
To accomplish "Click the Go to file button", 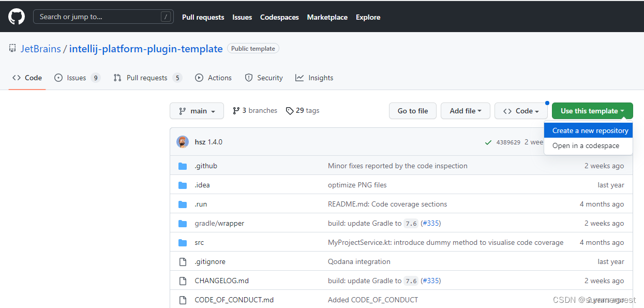I will 412,110.
